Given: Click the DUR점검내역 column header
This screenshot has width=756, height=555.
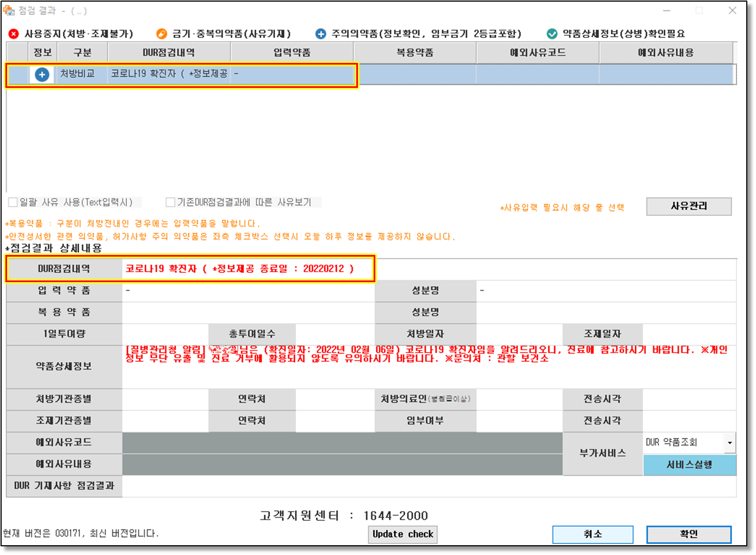Looking at the screenshot, I should (169, 53).
